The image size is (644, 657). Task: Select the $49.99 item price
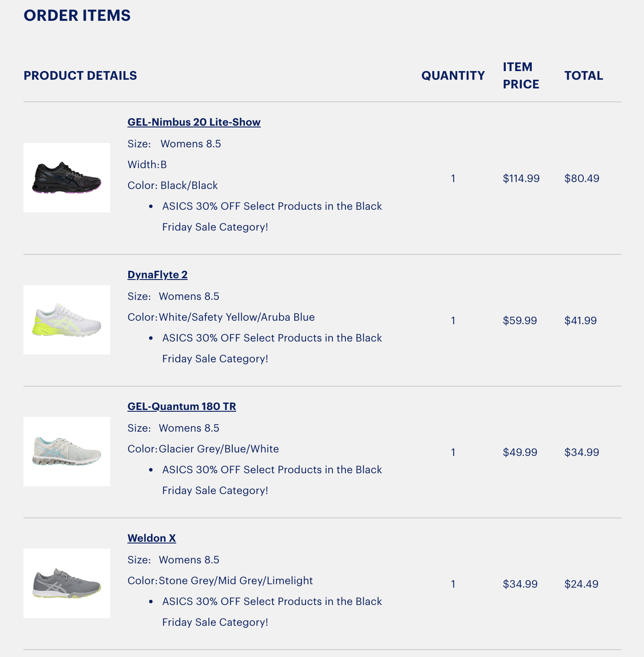click(520, 452)
